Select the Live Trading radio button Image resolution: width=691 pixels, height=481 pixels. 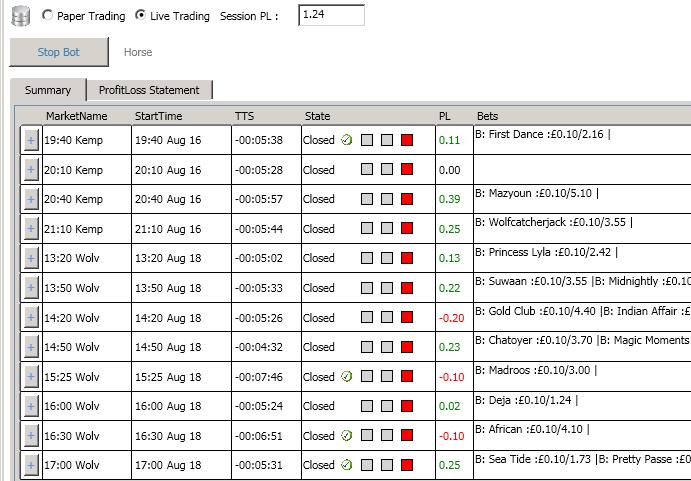[140, 15]
